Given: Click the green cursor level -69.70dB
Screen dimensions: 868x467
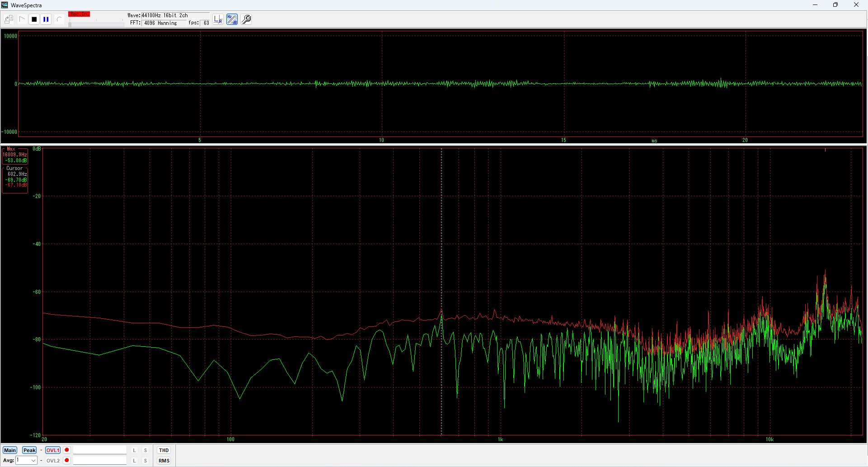Looking at the screenshot, I should [x=16, y=180].
